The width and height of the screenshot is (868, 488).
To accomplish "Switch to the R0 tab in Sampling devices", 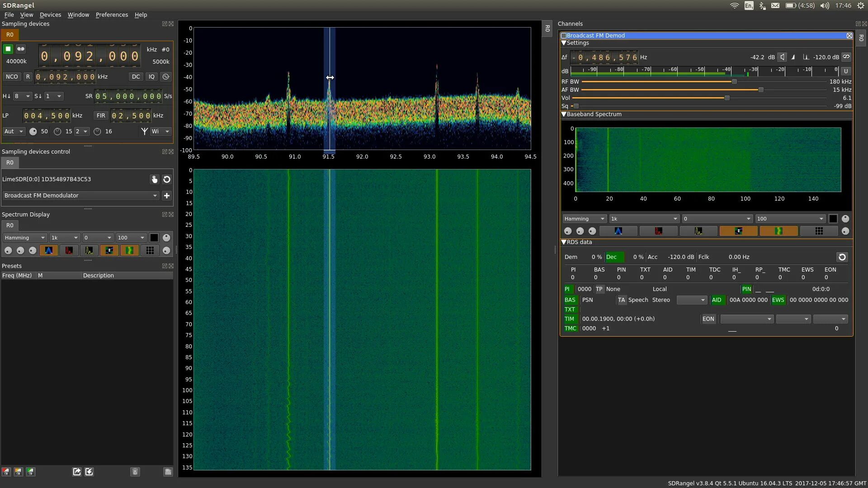I will (10, 34).
